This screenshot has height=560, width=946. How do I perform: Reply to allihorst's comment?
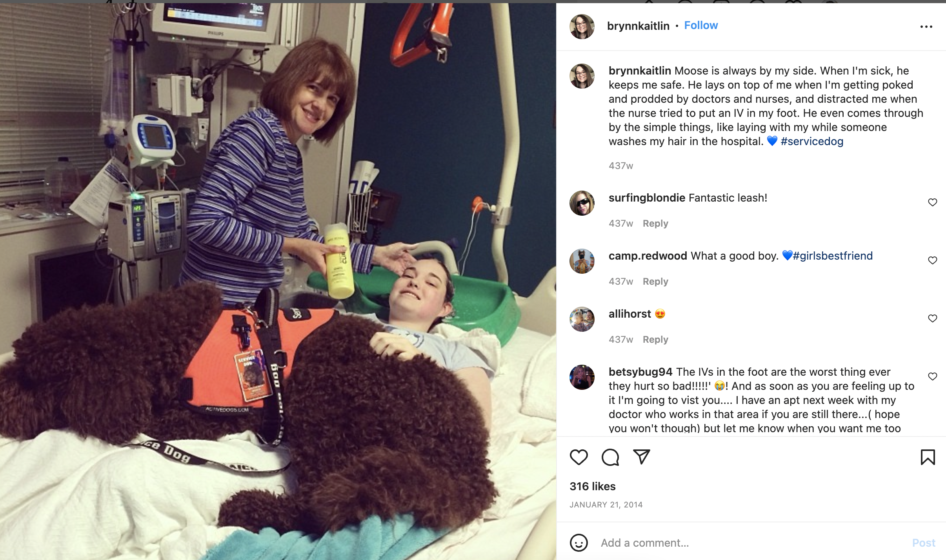(x=655, y=340)
